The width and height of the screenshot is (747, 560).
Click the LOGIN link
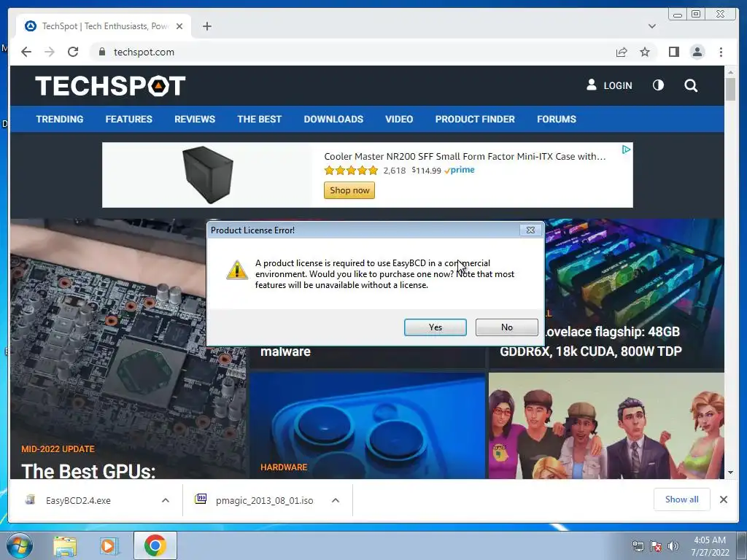point(609,85)
